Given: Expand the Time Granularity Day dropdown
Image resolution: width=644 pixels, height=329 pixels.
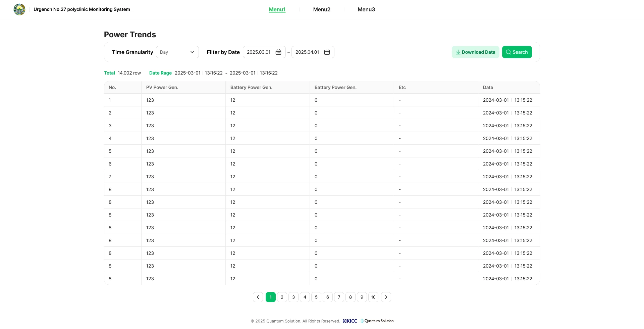Looking at the screenshot, I should point(177,52).
